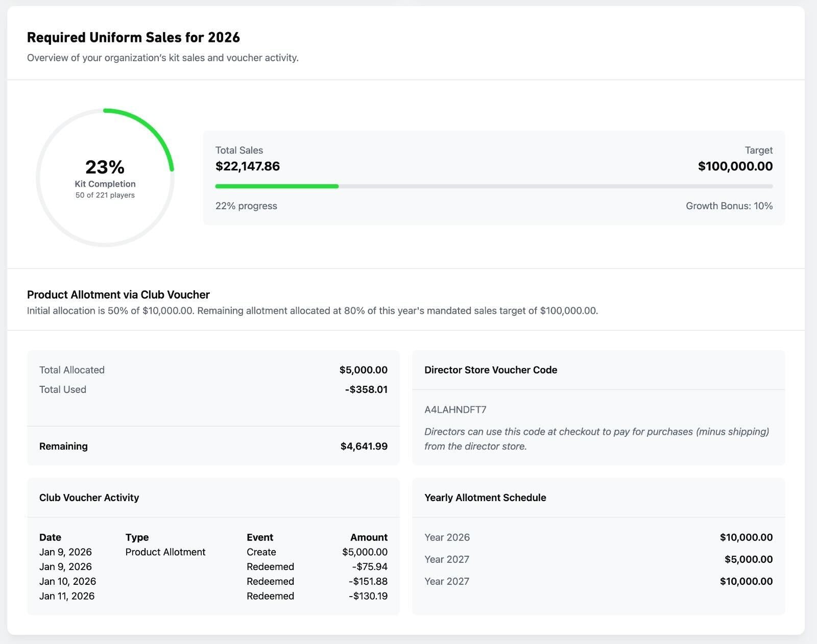Click the Yearly Allotment Schedule heading
Screen dimensions: 817x644
(485, 498)
